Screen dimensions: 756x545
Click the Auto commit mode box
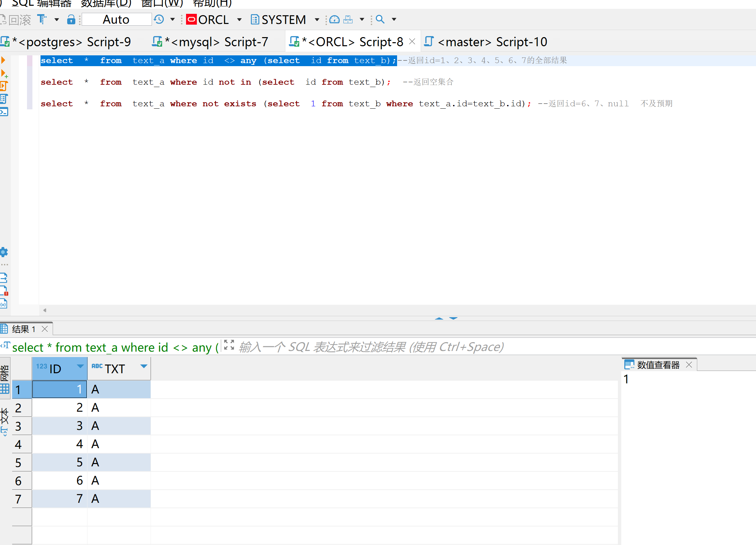pyautogui.click(x=116, y=20)
